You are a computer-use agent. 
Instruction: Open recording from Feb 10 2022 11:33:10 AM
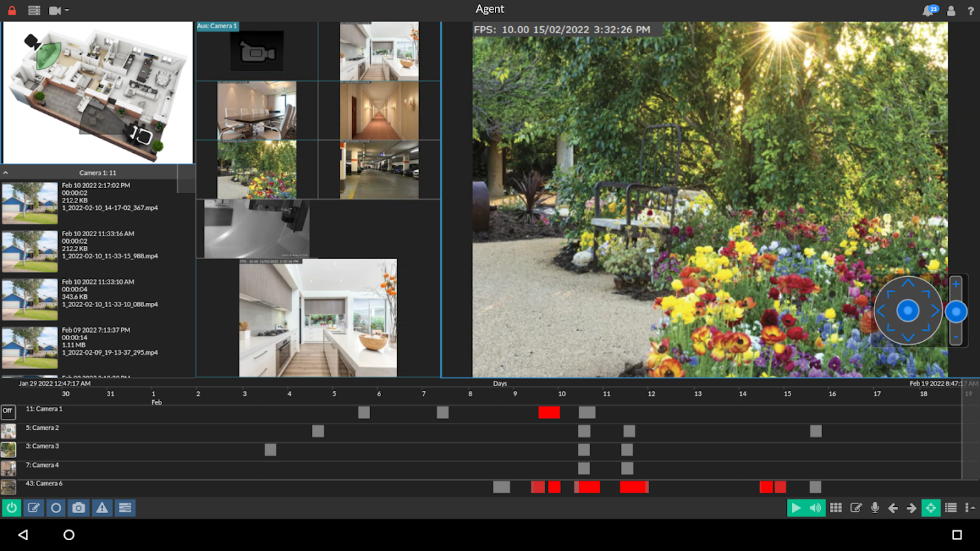98,300
